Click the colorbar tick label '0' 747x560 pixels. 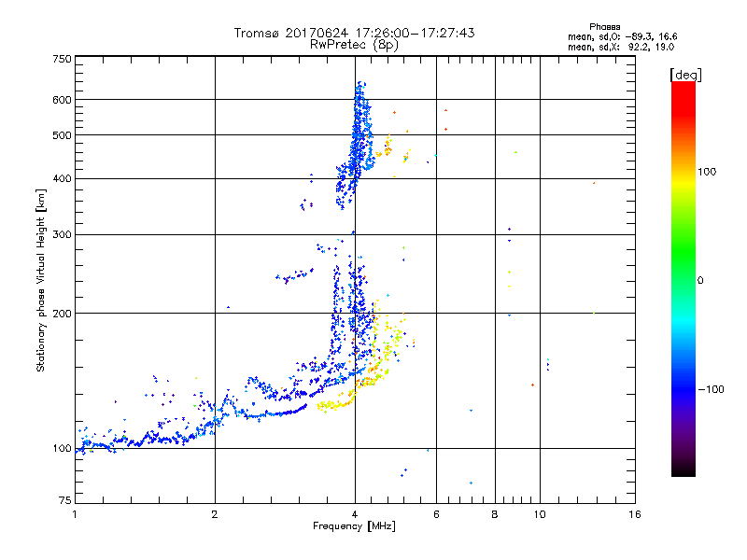click(700, 281)
